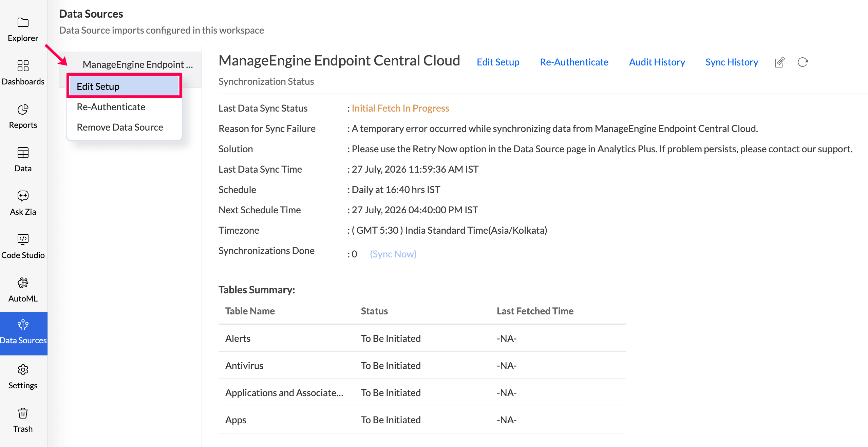The image size is (868, 447).
Task: Click the Edit Setup link in the header
Action: [x=498, y=62]
